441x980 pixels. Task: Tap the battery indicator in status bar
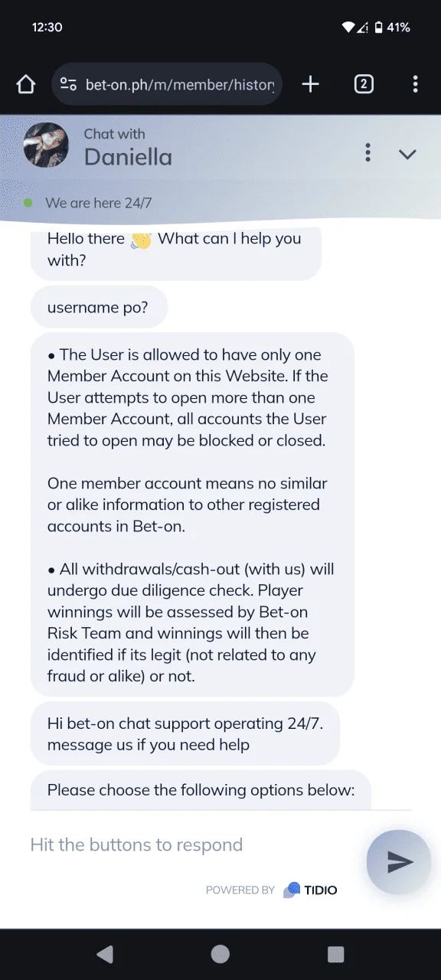[378, 28]
